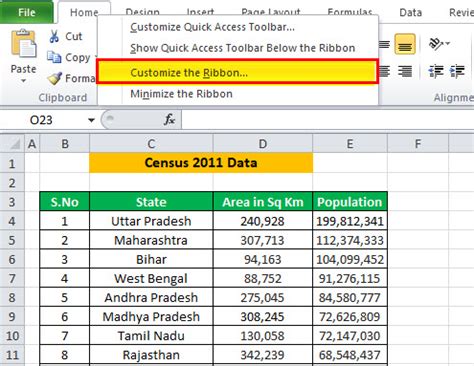The height and width of the screenshot is (366, 474).
Task: Select row 10 header
Action: 12,336
